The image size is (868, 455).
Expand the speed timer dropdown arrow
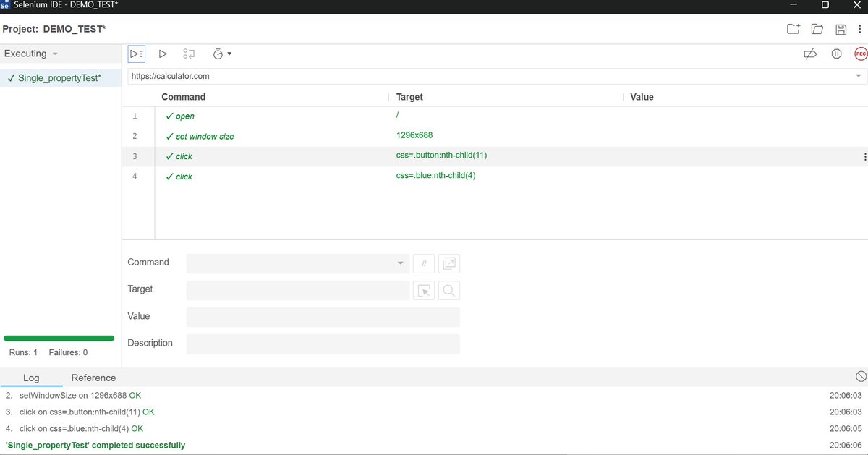click(x=229, y=54)
